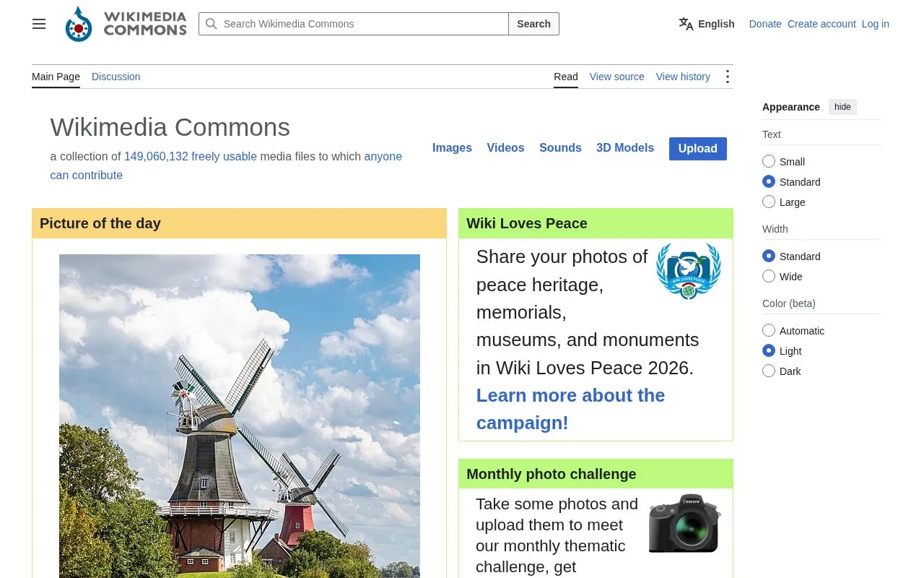The height and width of the screenshot is (578, 924).
Task: Select Wide width option
Action: click(769, 277)
